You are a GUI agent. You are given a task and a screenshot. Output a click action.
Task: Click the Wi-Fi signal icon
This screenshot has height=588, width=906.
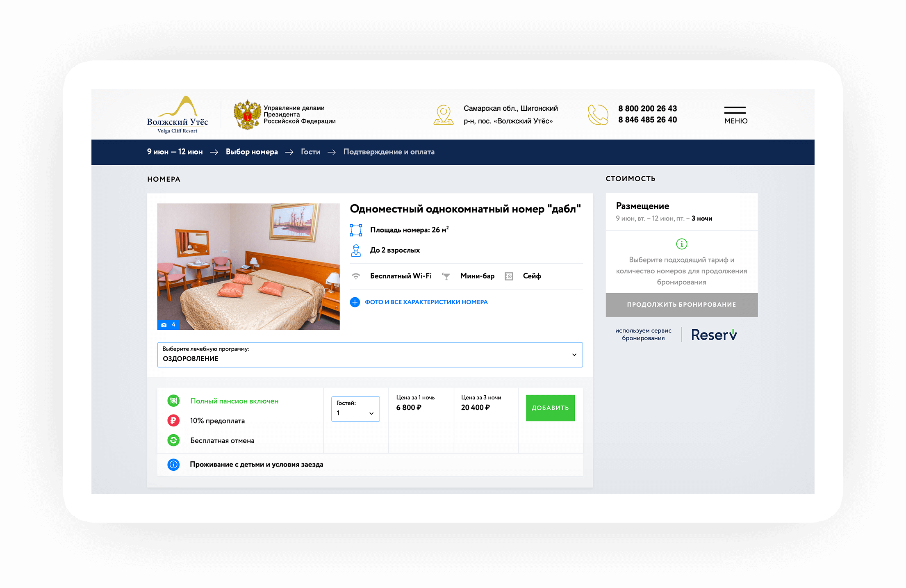click(356, 276)
